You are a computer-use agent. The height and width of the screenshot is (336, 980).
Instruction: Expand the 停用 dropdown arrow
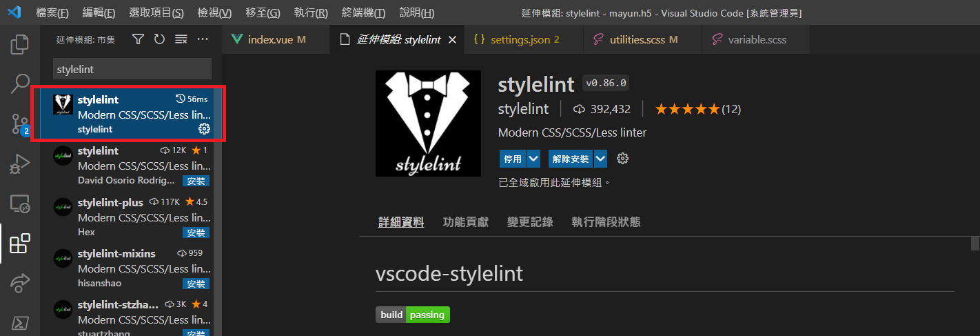[533, 159]
